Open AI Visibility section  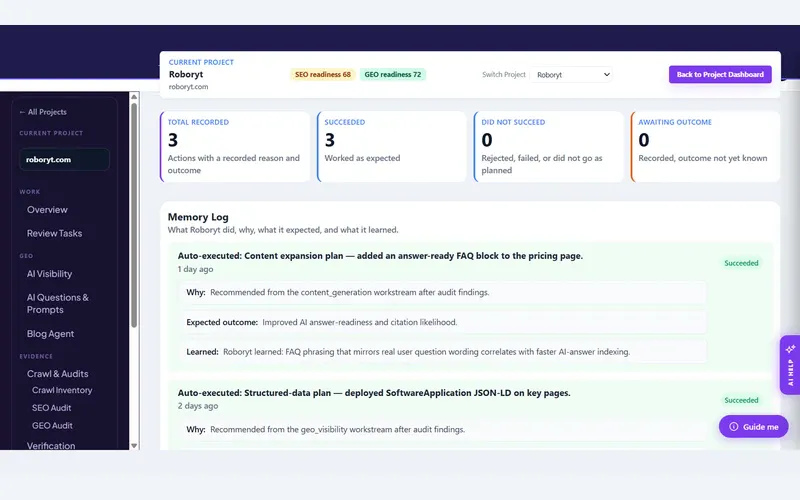pos(49,274)
